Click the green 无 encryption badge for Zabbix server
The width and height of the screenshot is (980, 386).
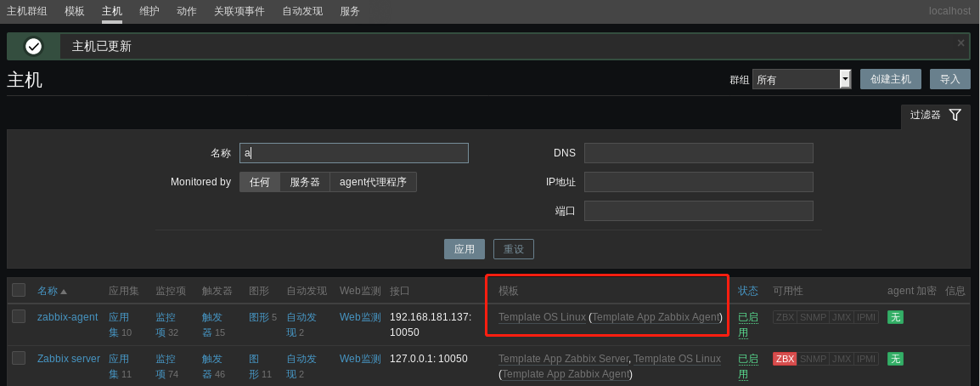896,359
